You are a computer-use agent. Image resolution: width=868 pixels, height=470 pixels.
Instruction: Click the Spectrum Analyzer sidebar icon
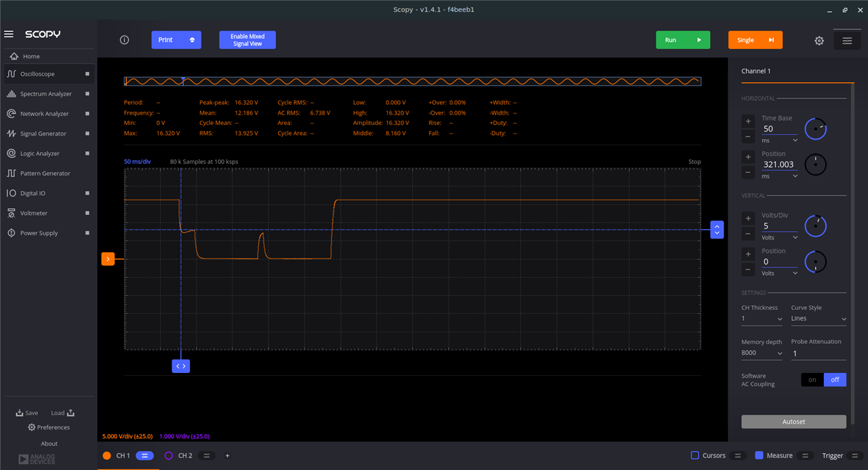[12, 94]
